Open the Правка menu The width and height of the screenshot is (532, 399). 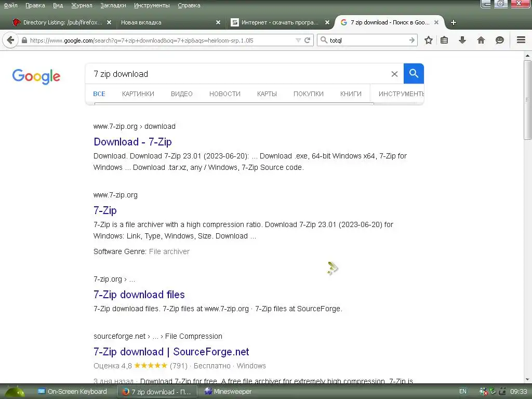[35, 5]
